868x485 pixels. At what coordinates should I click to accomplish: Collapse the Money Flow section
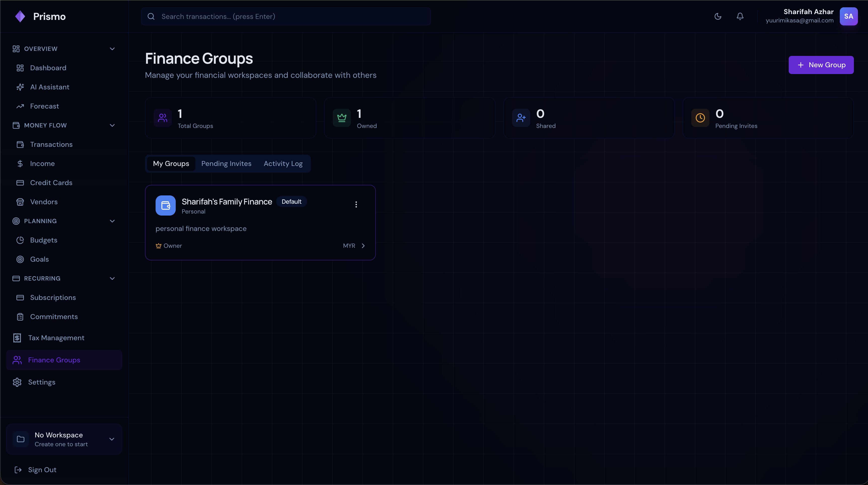point(112,125)
